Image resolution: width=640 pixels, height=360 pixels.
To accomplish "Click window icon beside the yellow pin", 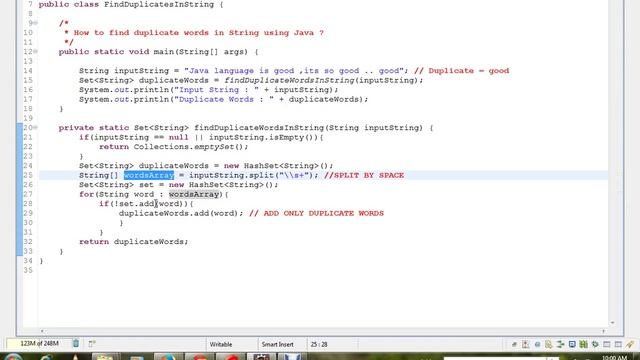I will (618, 344).
